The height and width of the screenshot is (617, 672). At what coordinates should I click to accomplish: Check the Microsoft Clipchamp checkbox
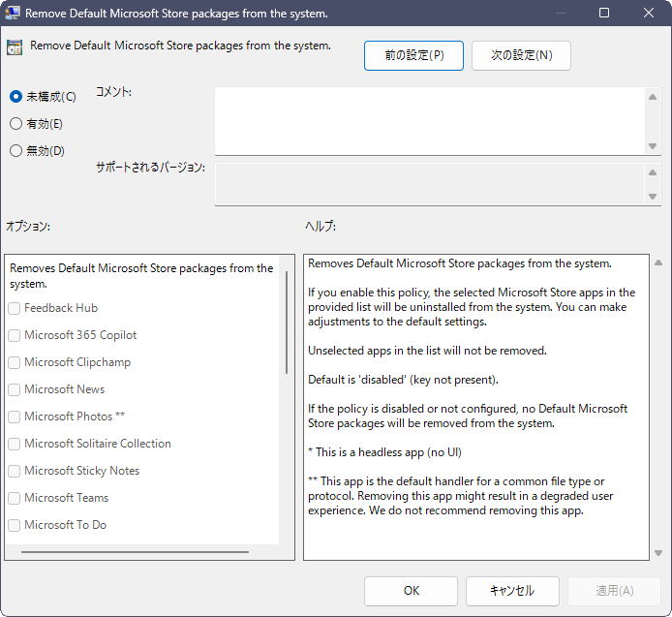15,362
